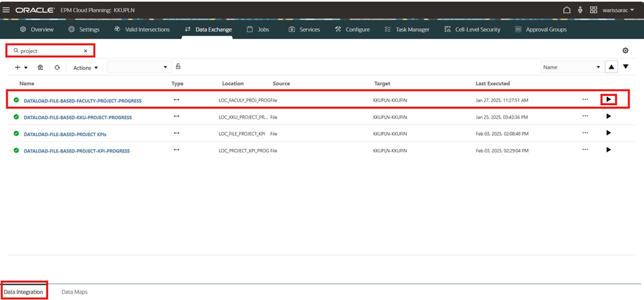Clear the search text with the X
Viewport: 644px width, 300px height.
[x=85, y=51]
